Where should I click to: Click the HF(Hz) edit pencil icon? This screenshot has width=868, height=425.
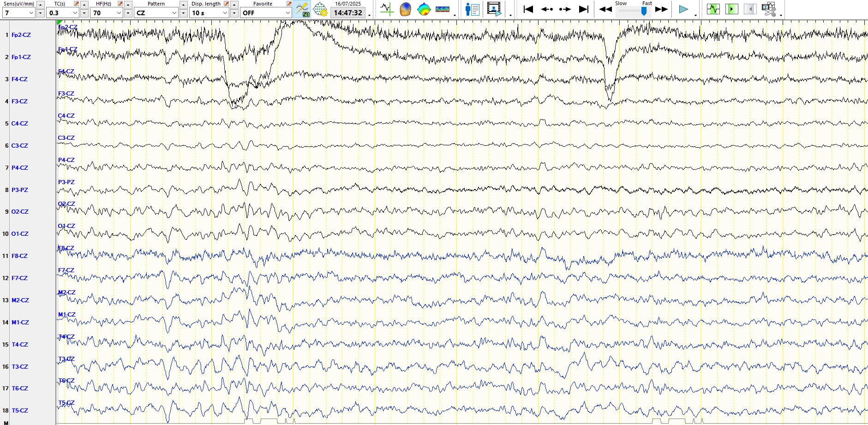coord(120,4)
